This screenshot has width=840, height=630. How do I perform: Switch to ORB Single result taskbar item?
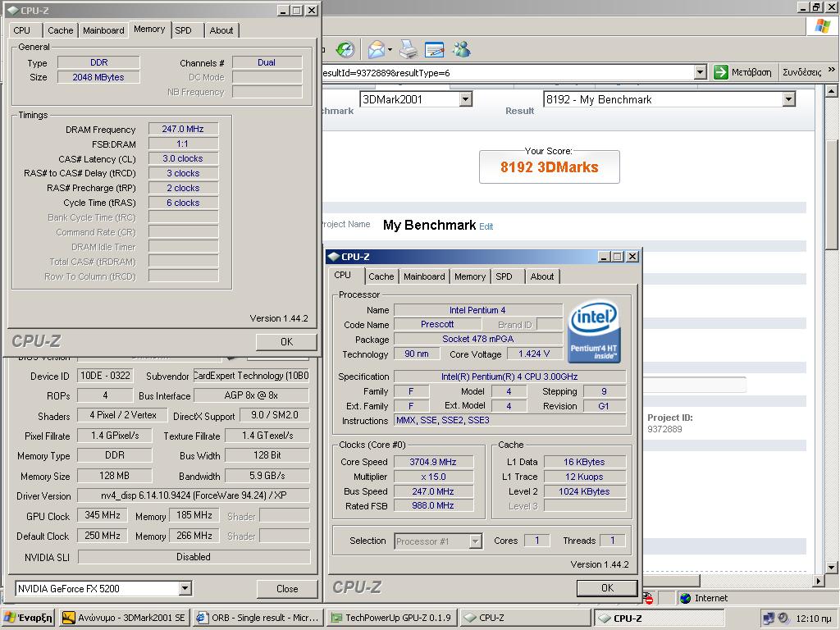pyautogui.click(x=258, y=618)
